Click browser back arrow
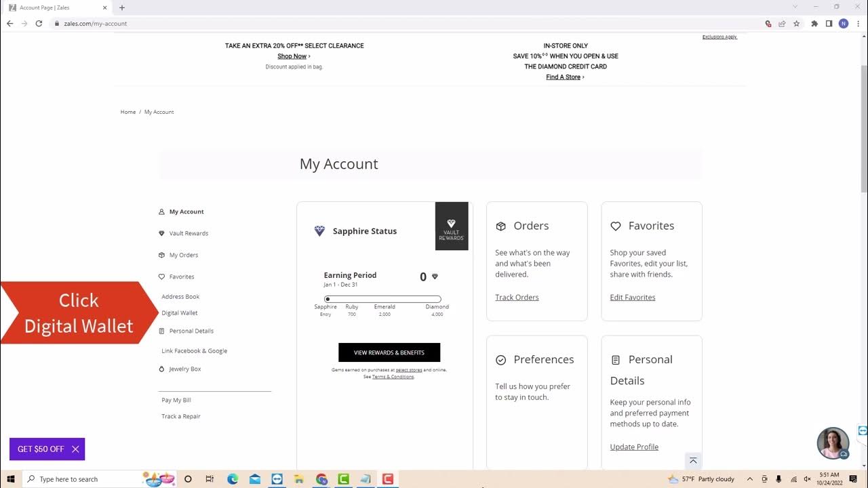Screen dimensions: 868x488 (9, 23)
